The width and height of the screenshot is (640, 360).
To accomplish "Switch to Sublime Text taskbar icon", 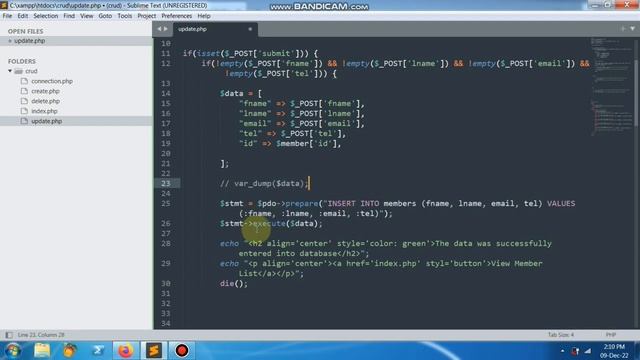I will tap(154, 351).
